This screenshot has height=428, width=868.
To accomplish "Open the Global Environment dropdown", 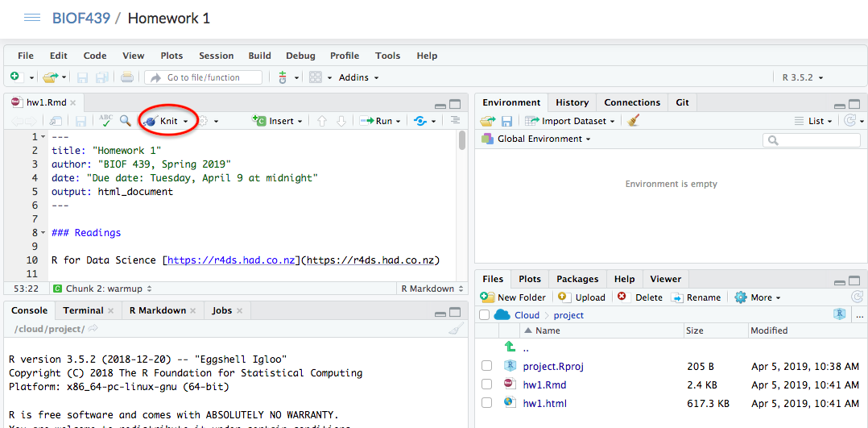I will [x=536, y=139].
